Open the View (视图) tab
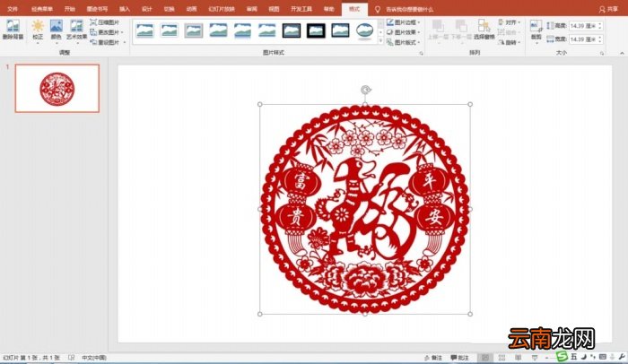Image resolution: width=628 pixels, height=364 pixels. [274, 9]
